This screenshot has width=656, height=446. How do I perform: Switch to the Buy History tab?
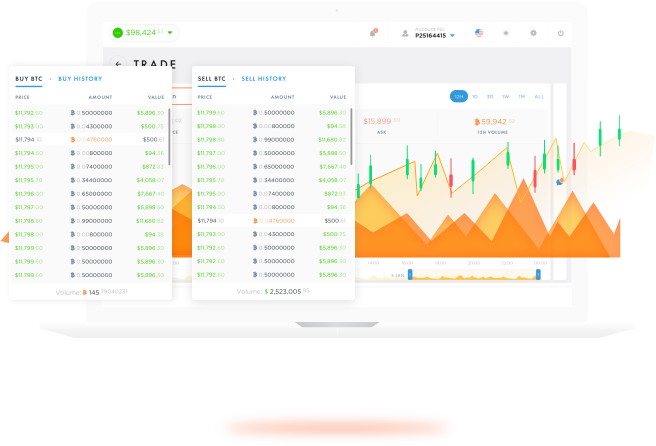79,78
